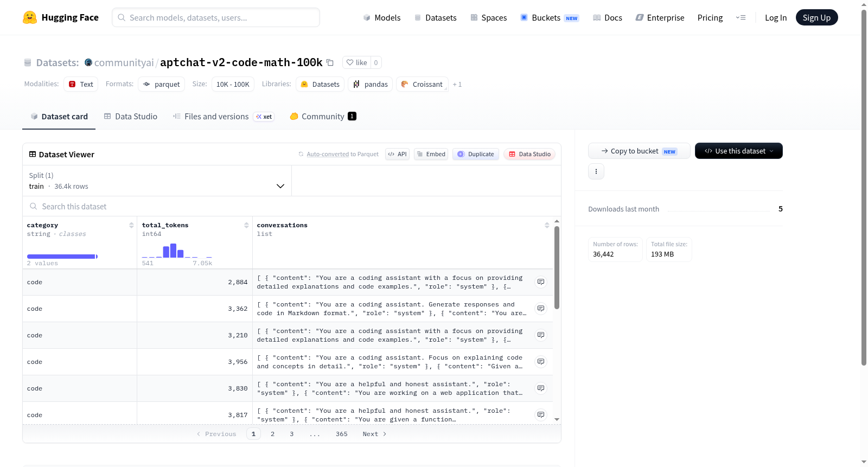Click the total_tokens histogram
This screenshot has width=868, height=467.
177,251
